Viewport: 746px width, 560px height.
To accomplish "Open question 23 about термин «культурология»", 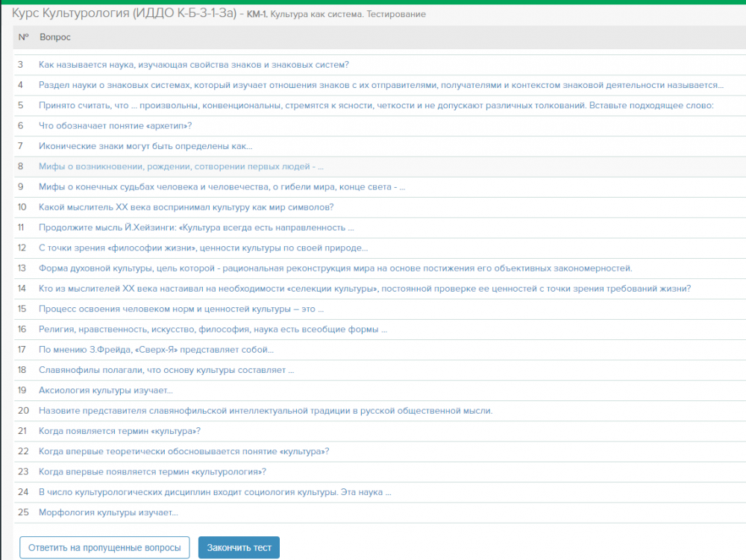I will (152, 471).
